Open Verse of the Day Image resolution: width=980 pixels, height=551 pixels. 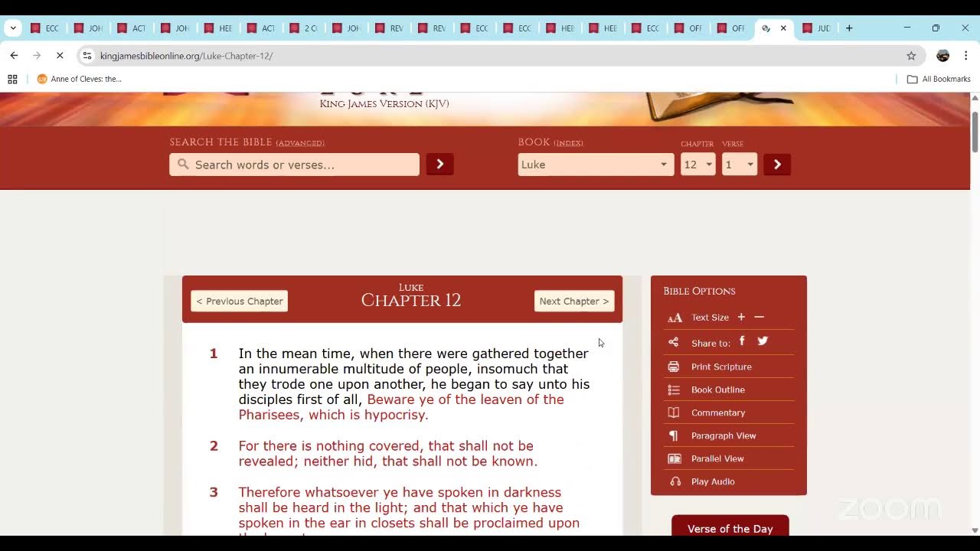[730, 528]
